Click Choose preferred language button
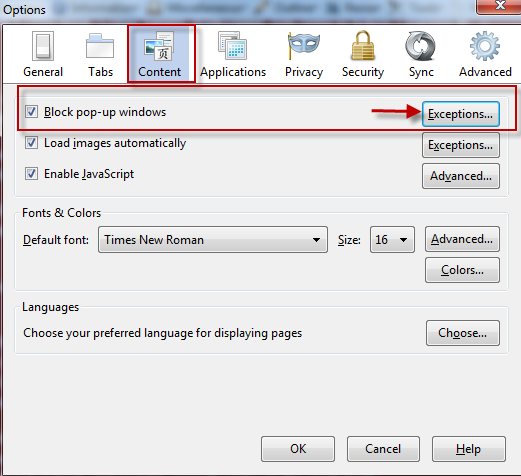 point(462,333)
